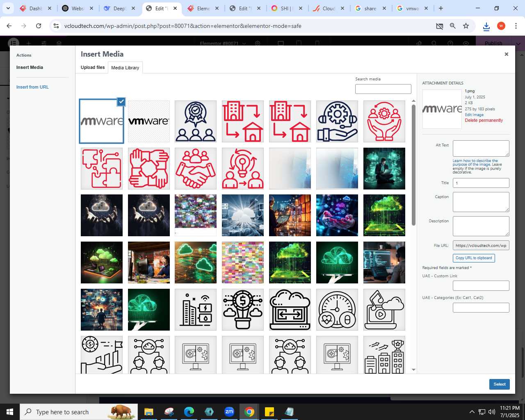Select the programmer with headphones at monitors image

[384, 262]
